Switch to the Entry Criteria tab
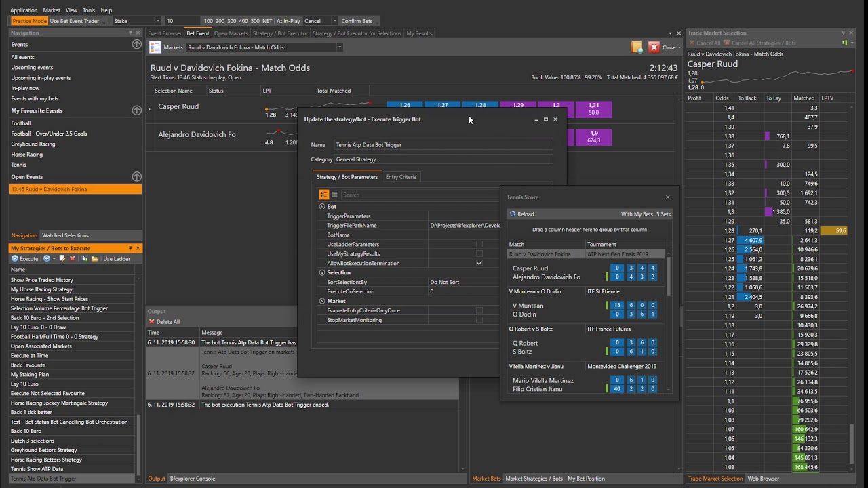The image size is (868, 488). 401,177
